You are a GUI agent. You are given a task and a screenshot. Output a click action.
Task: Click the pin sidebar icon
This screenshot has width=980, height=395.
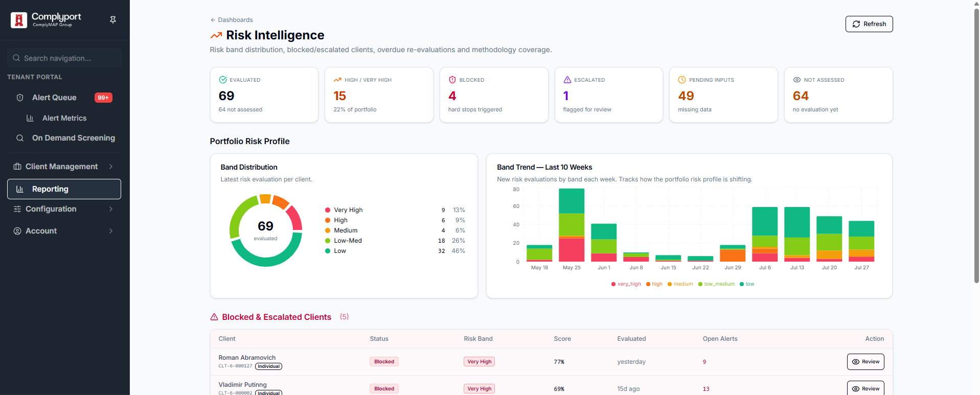click(x=113, y=19)
